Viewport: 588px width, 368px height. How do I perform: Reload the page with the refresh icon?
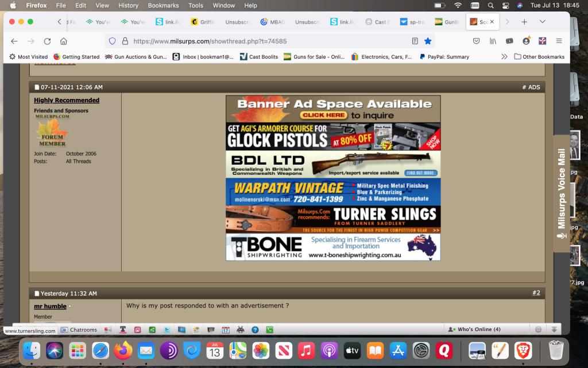(47, 41)
